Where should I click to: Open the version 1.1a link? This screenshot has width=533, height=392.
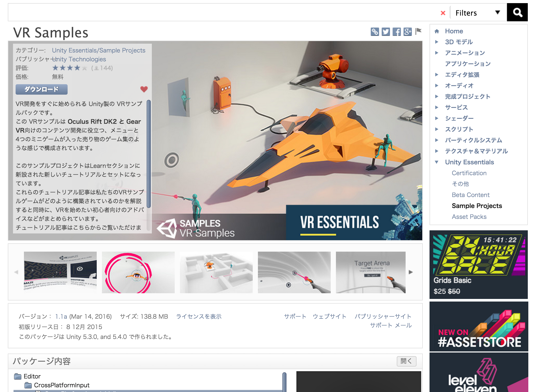tap(61, 316)
